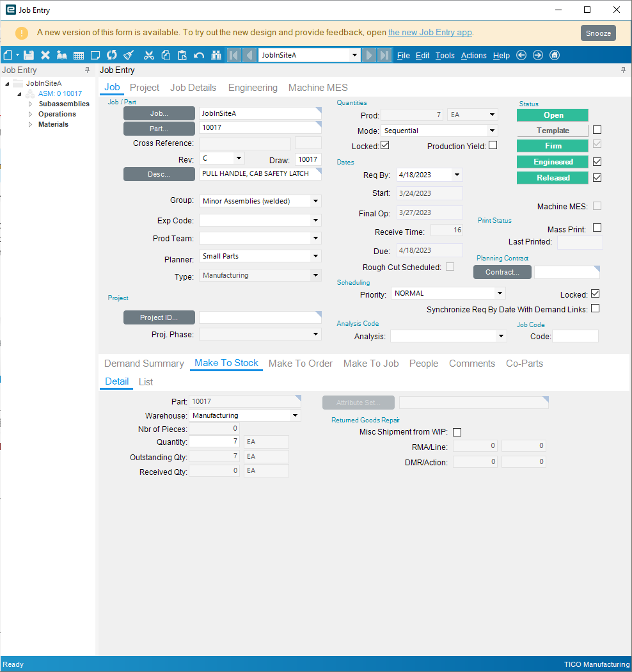Save the job with the floppy disk icon

point(29,55)
